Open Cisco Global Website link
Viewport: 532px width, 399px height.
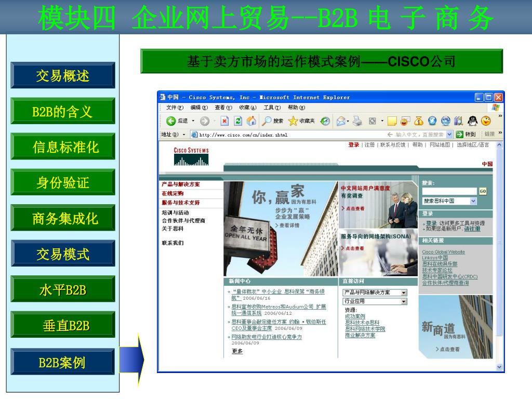pos(444,252)
